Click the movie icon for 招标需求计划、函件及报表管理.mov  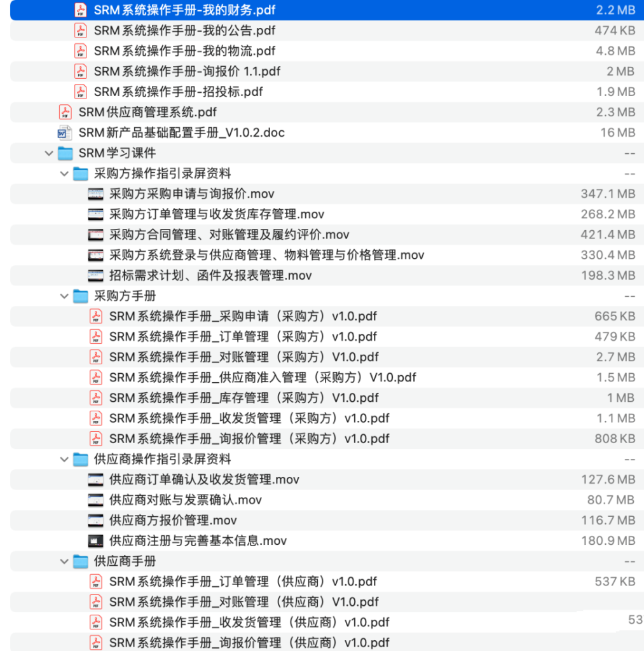tap(95, 275)
